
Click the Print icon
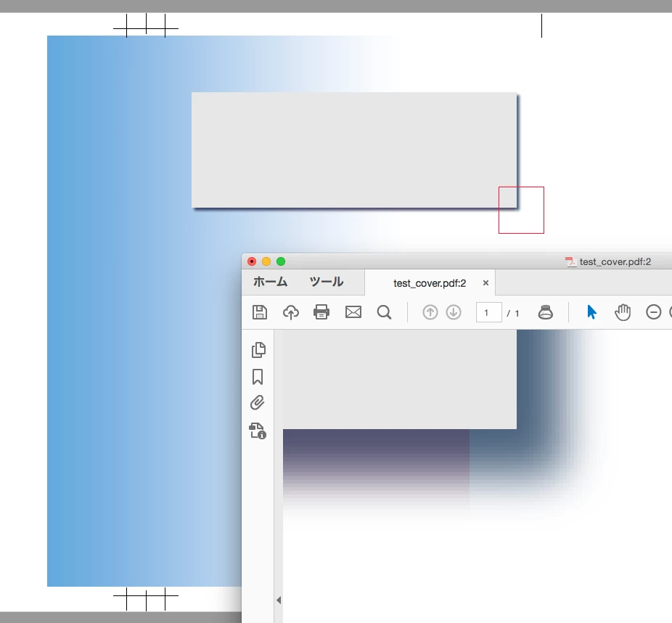click(321, 312)
